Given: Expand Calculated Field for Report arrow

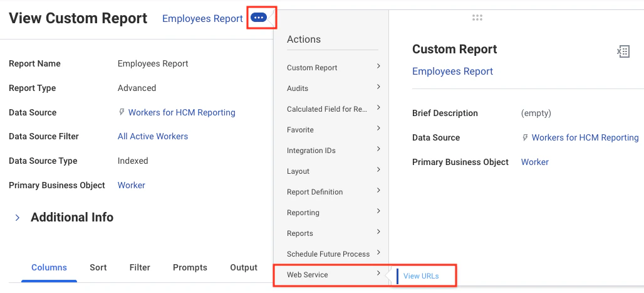Looking at the screenshot, I should point(378,107).
